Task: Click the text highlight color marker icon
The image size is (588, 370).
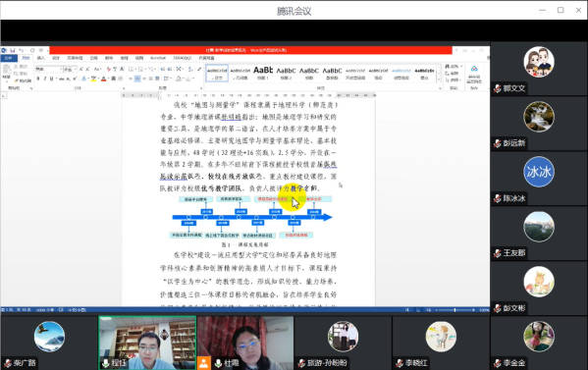Action: point(93,79)
